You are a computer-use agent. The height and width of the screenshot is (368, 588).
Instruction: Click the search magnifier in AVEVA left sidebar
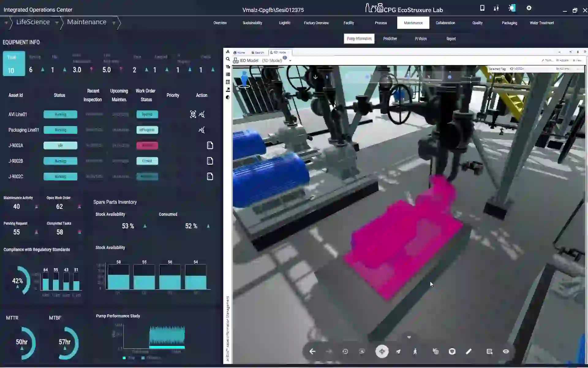228,59
